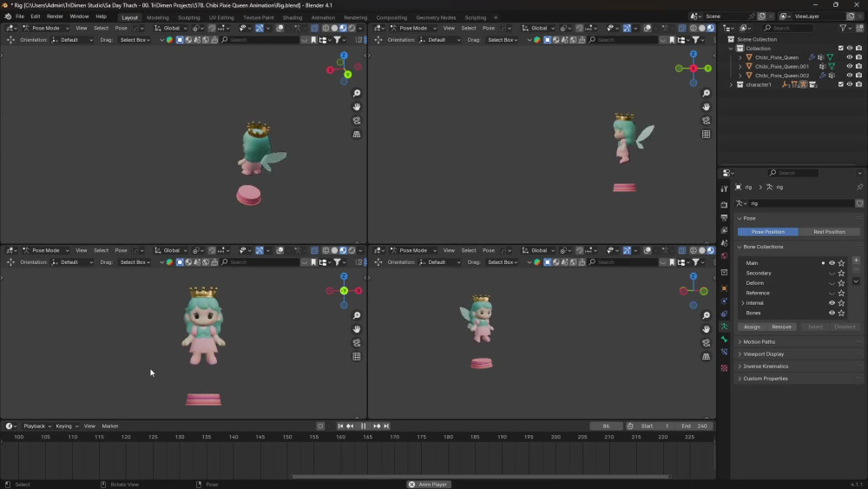Click the current frame field showing 86

click(x=606, y=426)
